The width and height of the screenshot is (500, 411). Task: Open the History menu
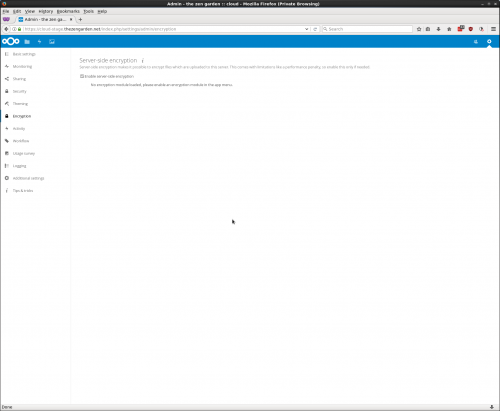tap(46, 11)
